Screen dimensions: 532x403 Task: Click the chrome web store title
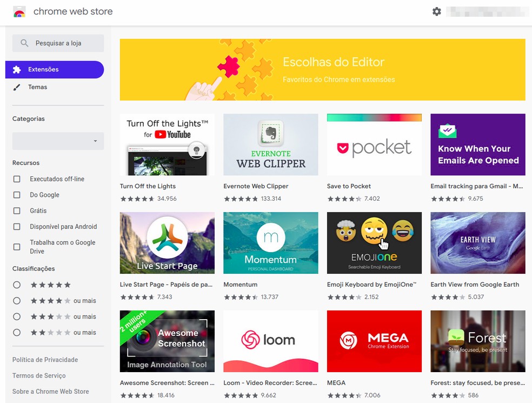pyautogui.click(x=73, y=11)
